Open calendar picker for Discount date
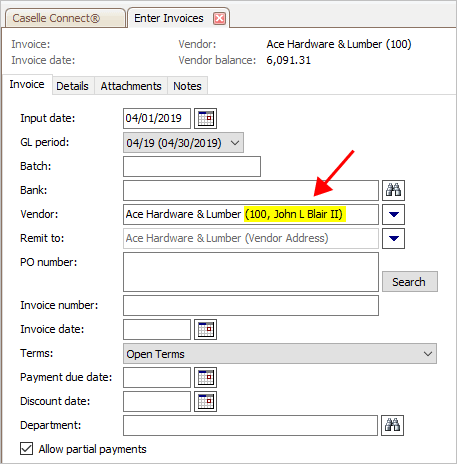This screenshot has height=464, width=457. [205, 401]
